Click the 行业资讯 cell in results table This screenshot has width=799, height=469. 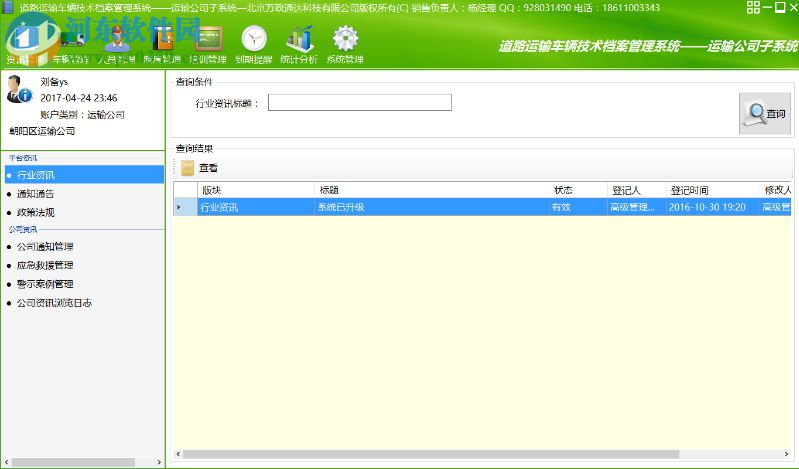(256, 207)
